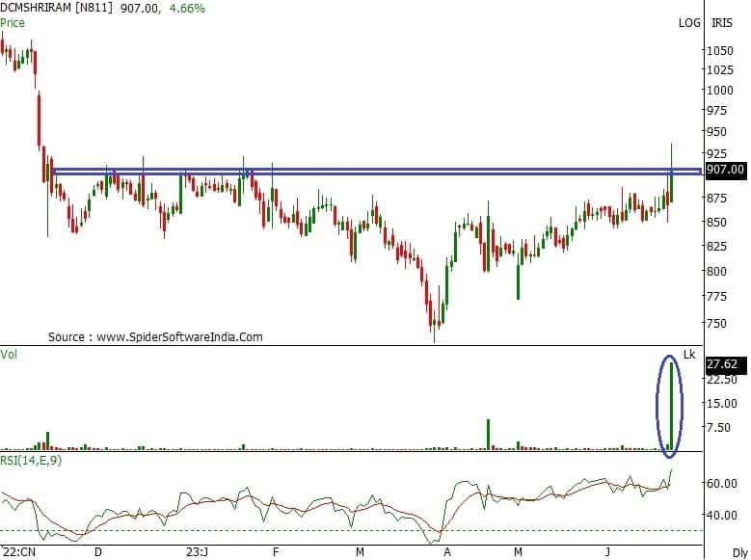
Task: Click the Vol panel label
Action: point(9,355)
